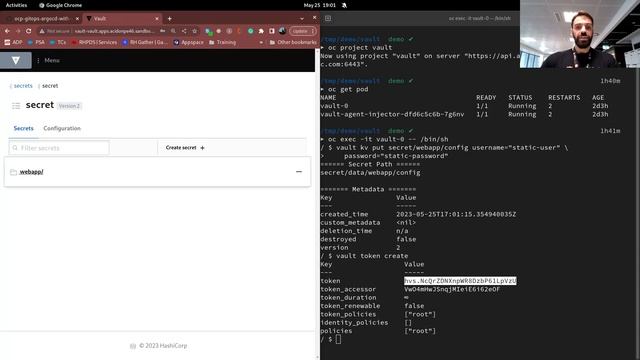Bookmark this page with star icon
The height and width of the screenshot is (360, 640).
click(195, 31)
